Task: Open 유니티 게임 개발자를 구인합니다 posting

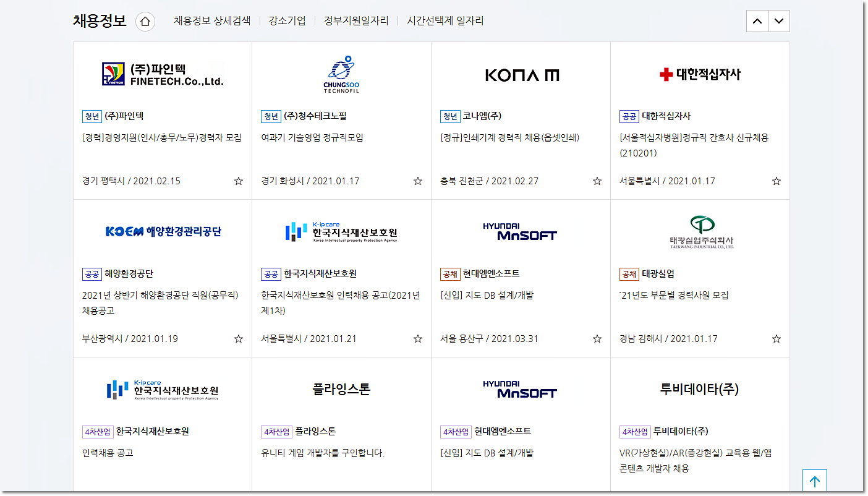Action: pyautogui.click(x=323, y=453)
